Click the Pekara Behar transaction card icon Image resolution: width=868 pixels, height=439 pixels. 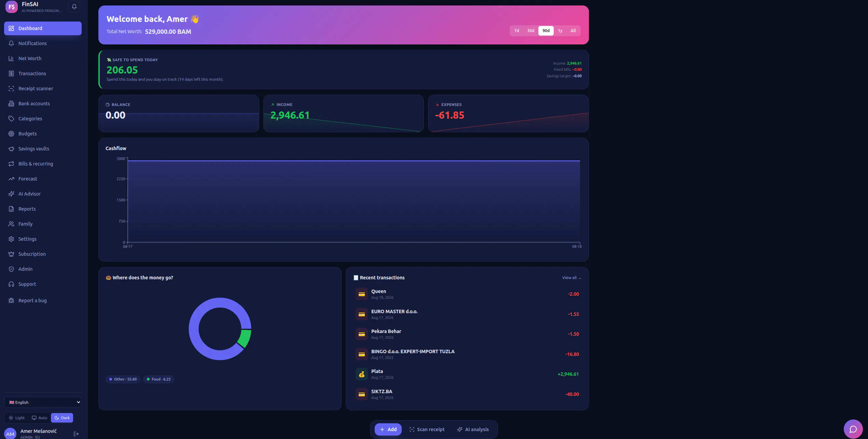point(361,334)
